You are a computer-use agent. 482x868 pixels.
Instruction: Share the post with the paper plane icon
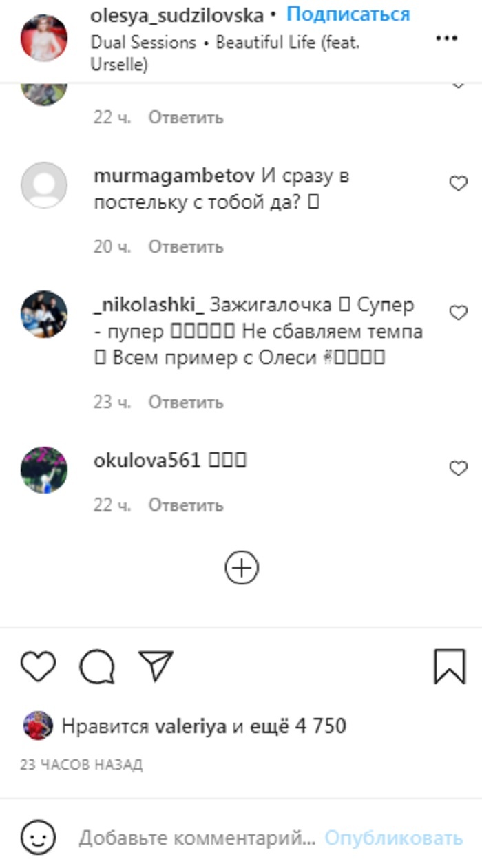pyautogui.click(x=156, y=666)
